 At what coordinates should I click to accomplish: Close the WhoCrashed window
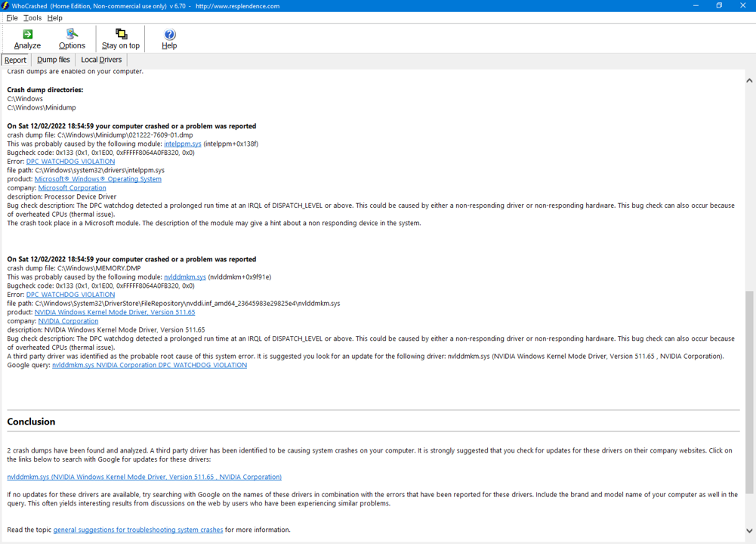(742, 6)
